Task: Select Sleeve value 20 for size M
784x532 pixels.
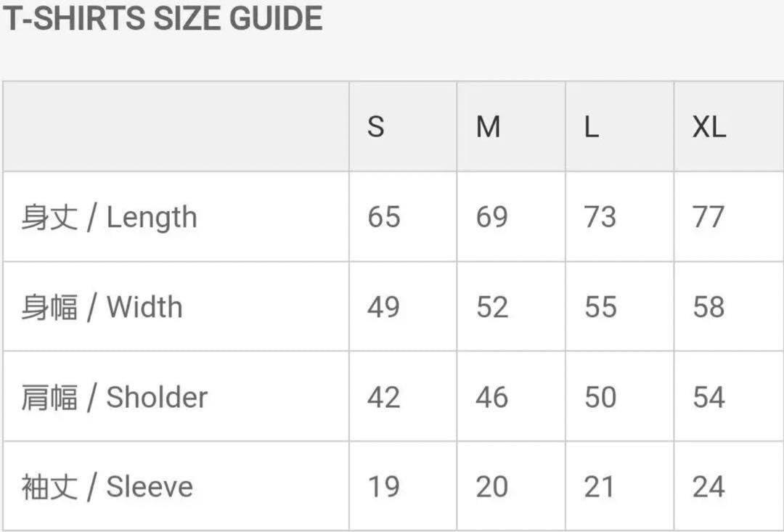Action: pyautogui.click(x=491, y=486)
